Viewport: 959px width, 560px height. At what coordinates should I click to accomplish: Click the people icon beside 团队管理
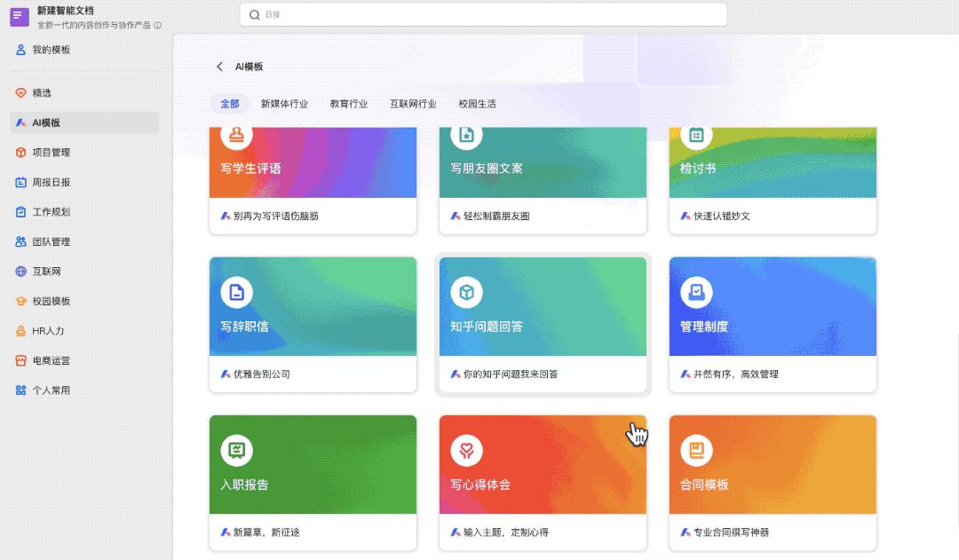coord(20,241)
